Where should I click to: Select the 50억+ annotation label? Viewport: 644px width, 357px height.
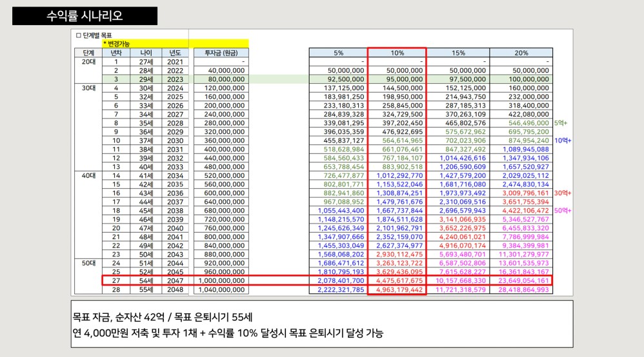click(563, 211)
